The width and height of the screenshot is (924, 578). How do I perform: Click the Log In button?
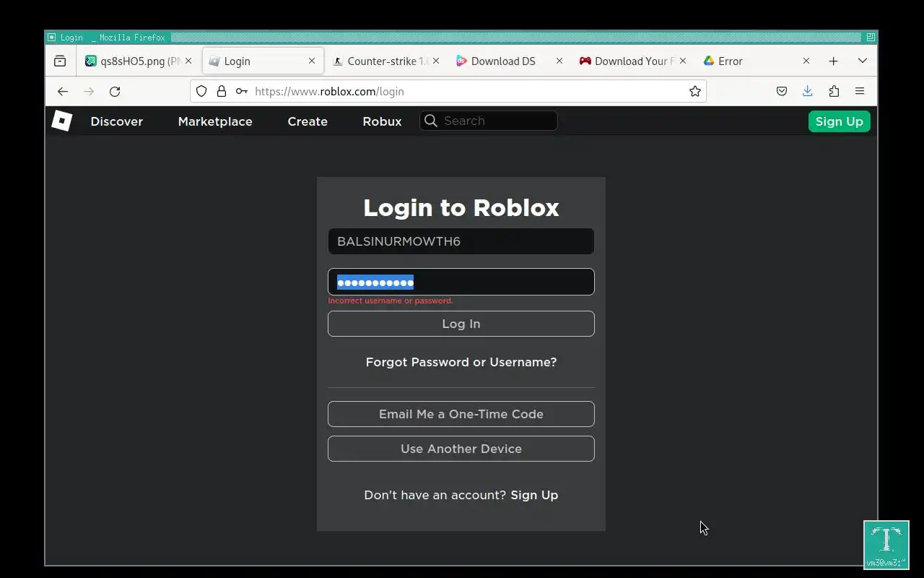point(461,324)
